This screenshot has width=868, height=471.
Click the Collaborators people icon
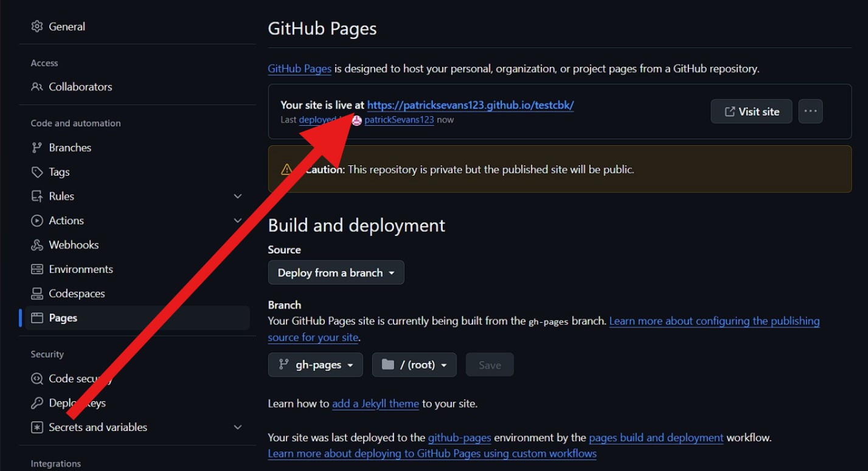point(37,87)
